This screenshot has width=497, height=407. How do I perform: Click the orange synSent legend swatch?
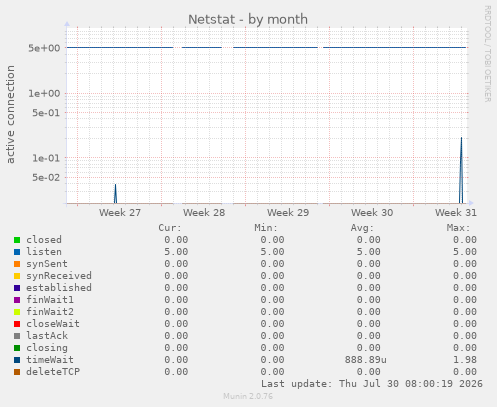point(17,264)
